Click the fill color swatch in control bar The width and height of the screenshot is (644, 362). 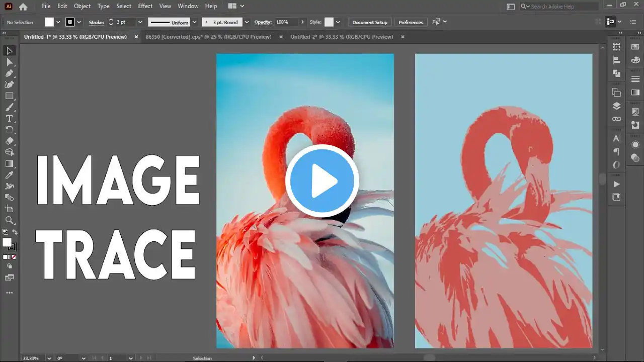49,22
